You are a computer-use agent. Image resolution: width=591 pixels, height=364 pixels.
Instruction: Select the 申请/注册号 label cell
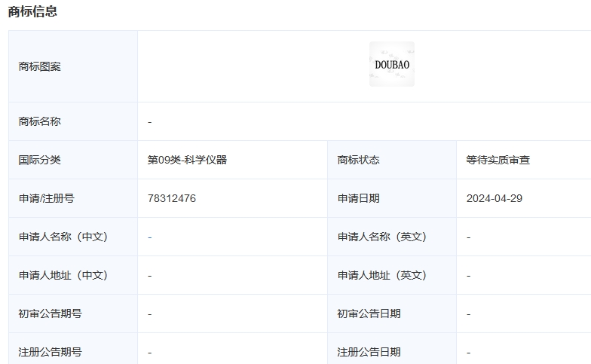[47, 198]
